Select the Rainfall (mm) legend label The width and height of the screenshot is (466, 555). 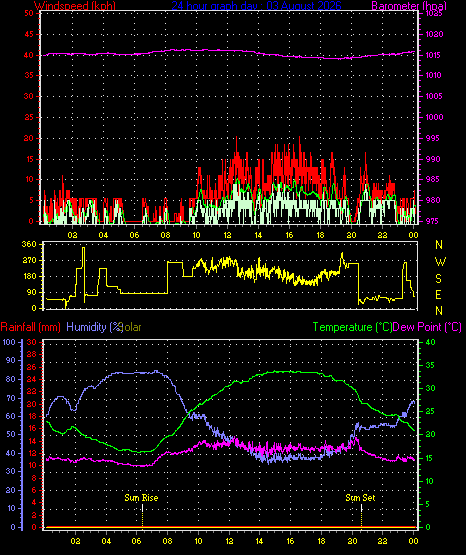click(x=30, y=327)
